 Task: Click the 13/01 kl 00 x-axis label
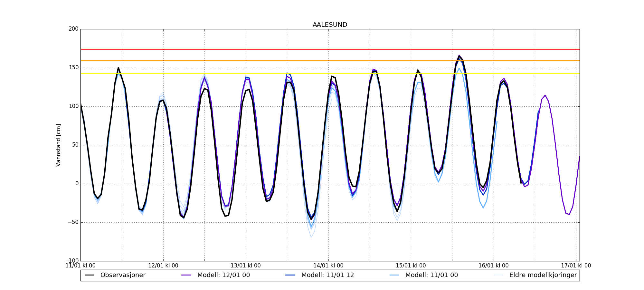(246, 266)
